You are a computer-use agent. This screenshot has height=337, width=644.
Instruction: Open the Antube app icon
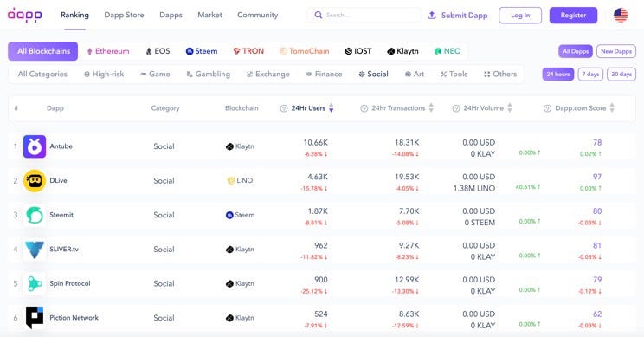click(35, 146)
